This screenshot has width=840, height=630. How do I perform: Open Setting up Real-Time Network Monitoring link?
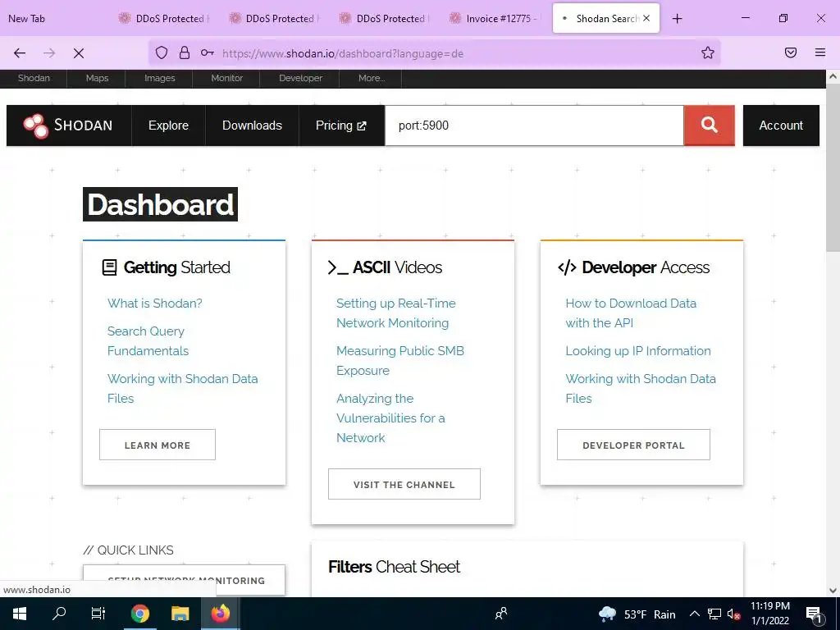(x=396, y=313)
